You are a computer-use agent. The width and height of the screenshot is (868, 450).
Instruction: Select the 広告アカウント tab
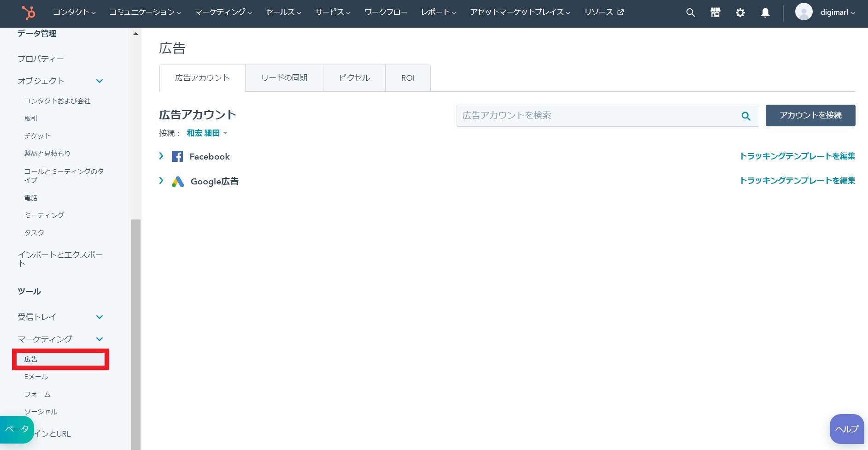point(202,78)
